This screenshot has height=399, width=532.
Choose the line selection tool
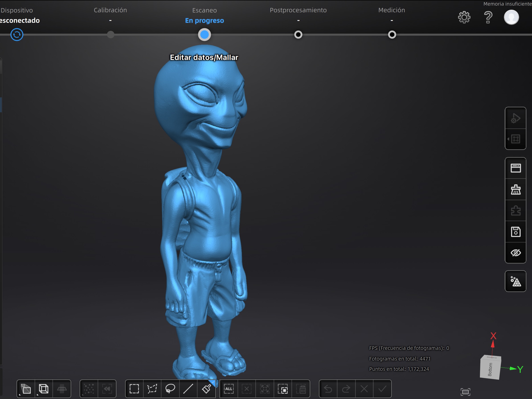pos(188,389)
